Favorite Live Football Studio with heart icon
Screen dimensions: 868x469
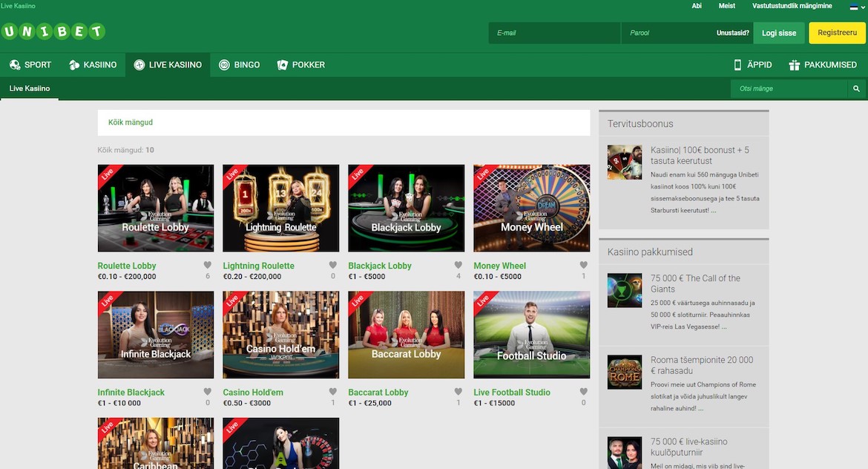click(x=583, y=392)
